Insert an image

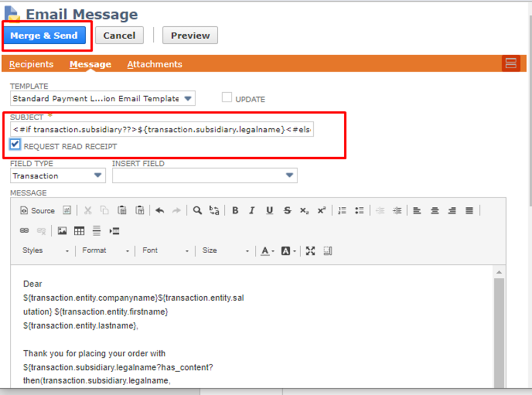pos(62,231)
